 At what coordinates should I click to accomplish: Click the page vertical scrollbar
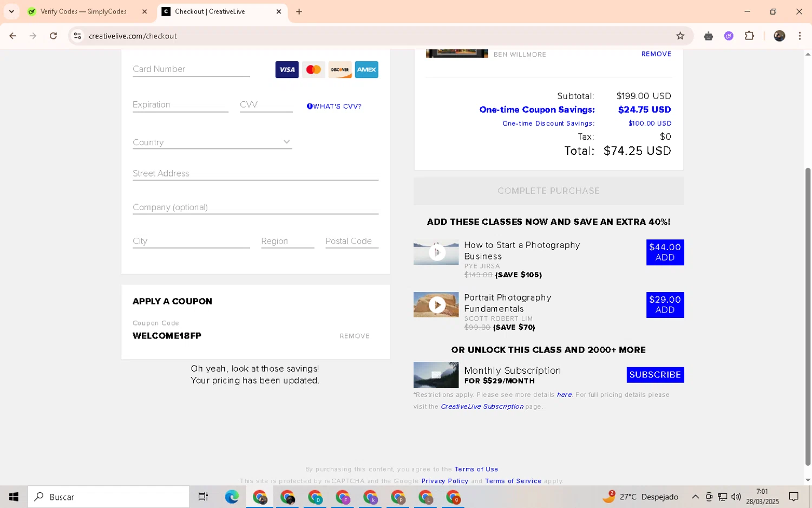(808, 316)
